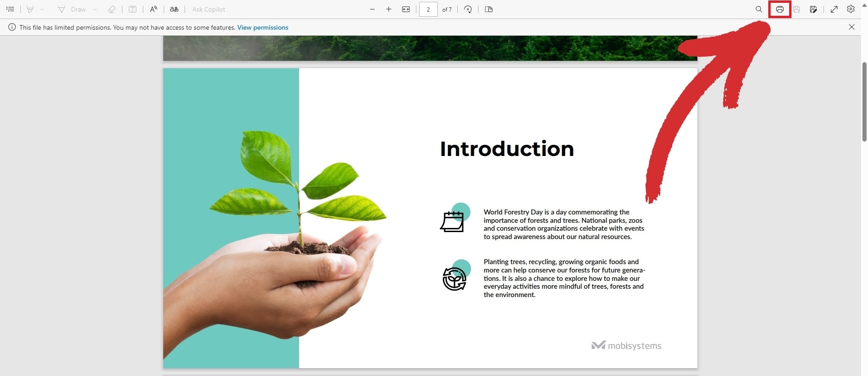This screenshot has width=868, height=376.
Task: Expand the highlight color dropdown arrow
Action: [42, 9]
